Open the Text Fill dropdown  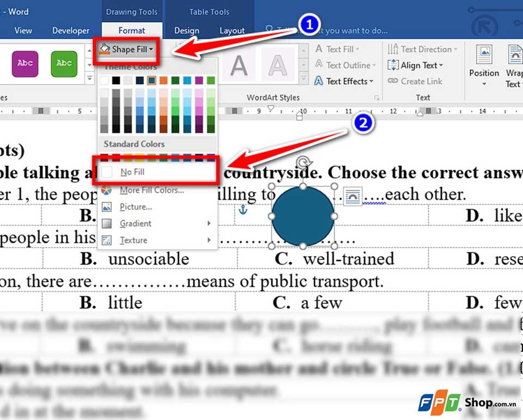coord(337,50)
